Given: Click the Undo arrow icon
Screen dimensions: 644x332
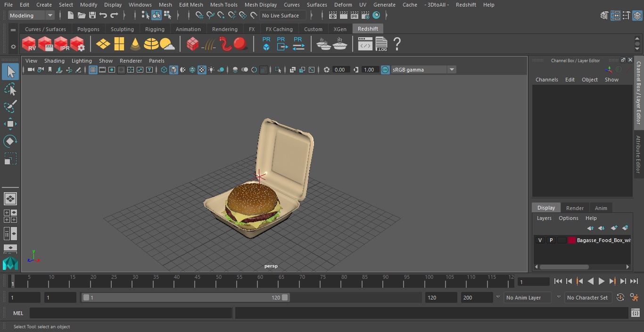Looking at the screenshot, I should 103,16.
